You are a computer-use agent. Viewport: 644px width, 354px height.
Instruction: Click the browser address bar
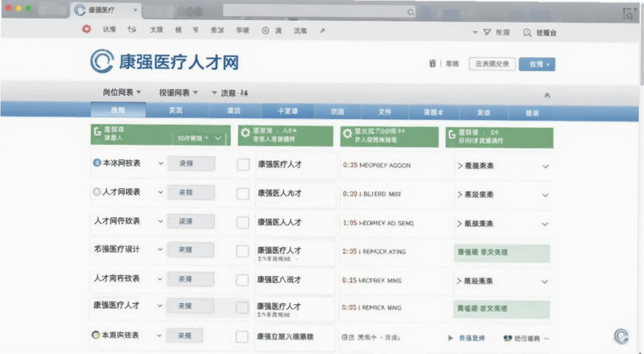coord(319,11)
